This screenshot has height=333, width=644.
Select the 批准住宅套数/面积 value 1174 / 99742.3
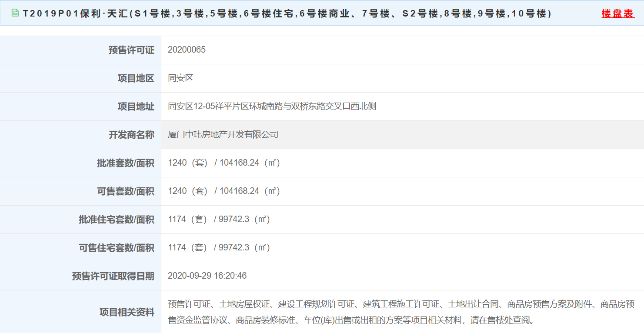tap(219, 220)
